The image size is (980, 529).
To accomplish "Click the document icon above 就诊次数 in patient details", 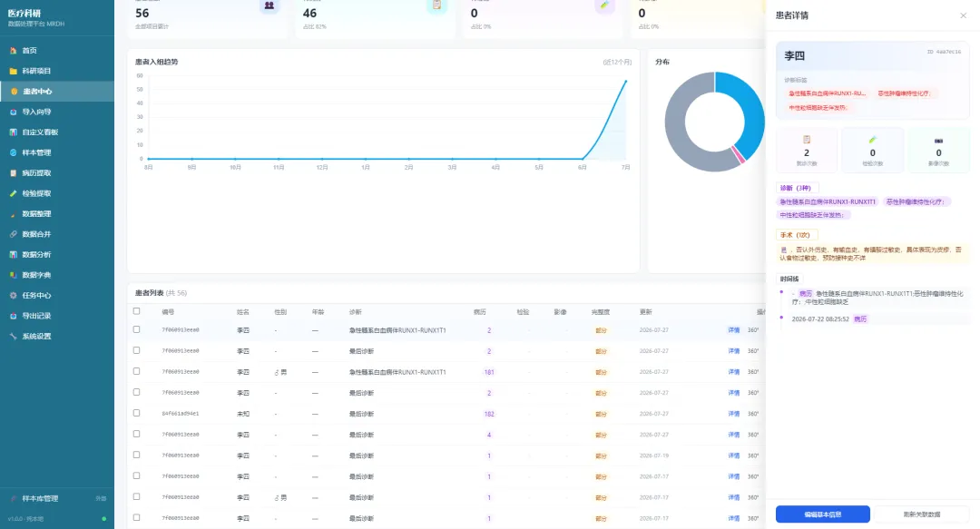I will point(807,140).
